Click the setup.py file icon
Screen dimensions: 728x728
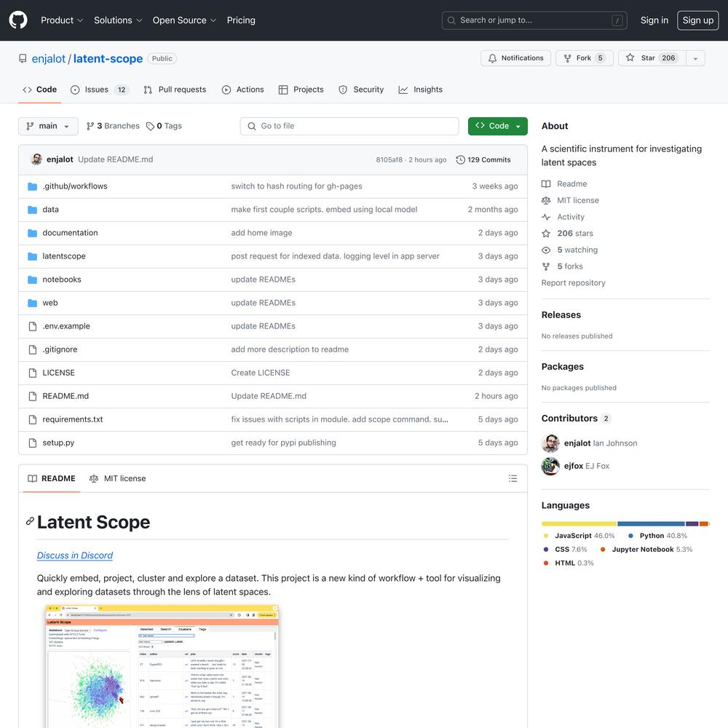(x=33, y=443)
